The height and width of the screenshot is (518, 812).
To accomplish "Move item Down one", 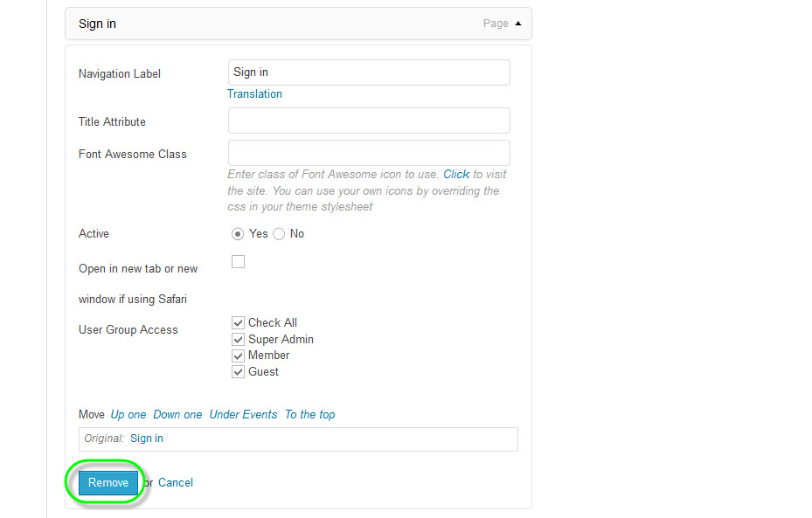I will 177,415.
